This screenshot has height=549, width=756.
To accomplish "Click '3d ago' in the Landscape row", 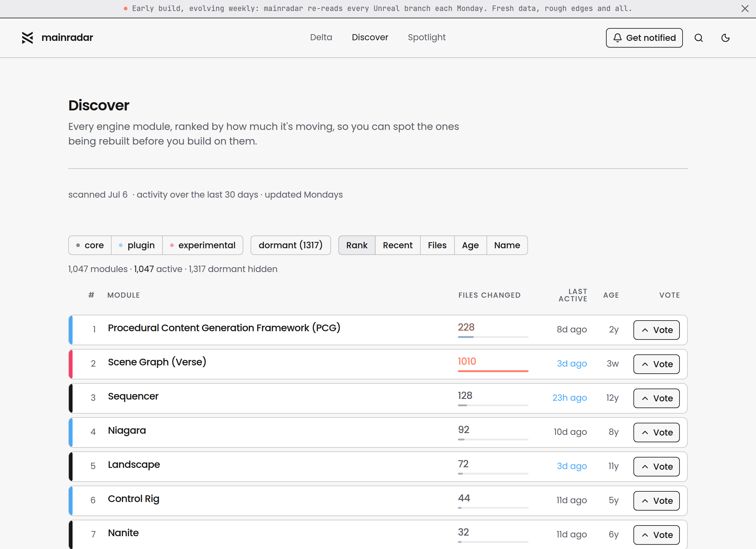I will pyautogui.click(x=572, y=466).
